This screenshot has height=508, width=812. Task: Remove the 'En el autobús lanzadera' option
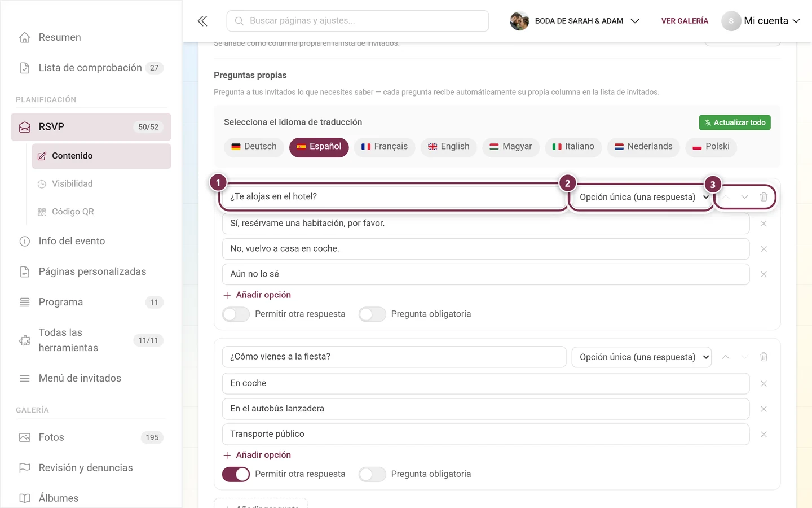pos(764,409)
